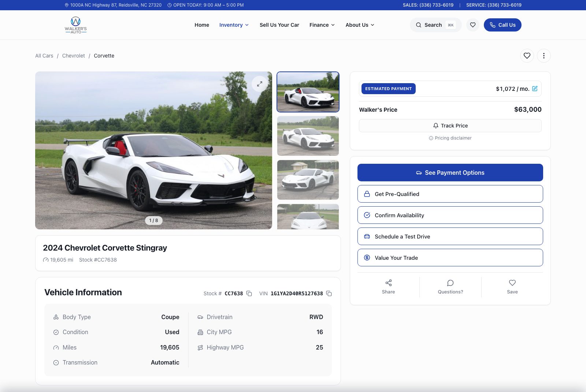Edit estimated payment with the pencil icon
The height and width of the screenshot is (392, 586).
click(x=535, y=89)
